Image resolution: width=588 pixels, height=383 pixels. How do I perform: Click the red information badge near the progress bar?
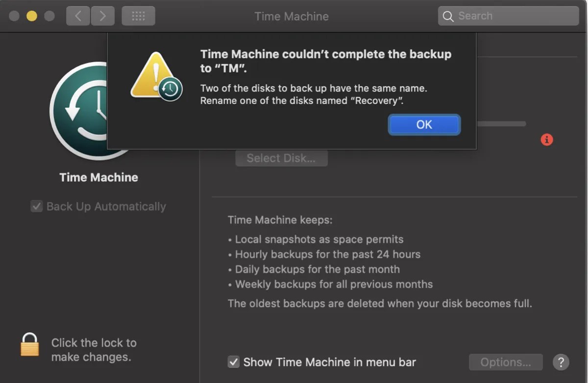[547, 140]
